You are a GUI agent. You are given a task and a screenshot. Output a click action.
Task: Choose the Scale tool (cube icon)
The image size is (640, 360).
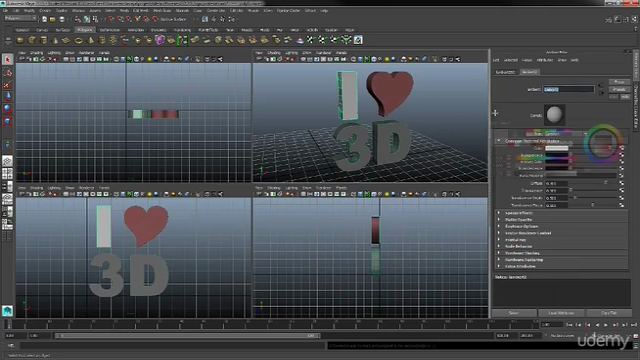coord(7,121)
